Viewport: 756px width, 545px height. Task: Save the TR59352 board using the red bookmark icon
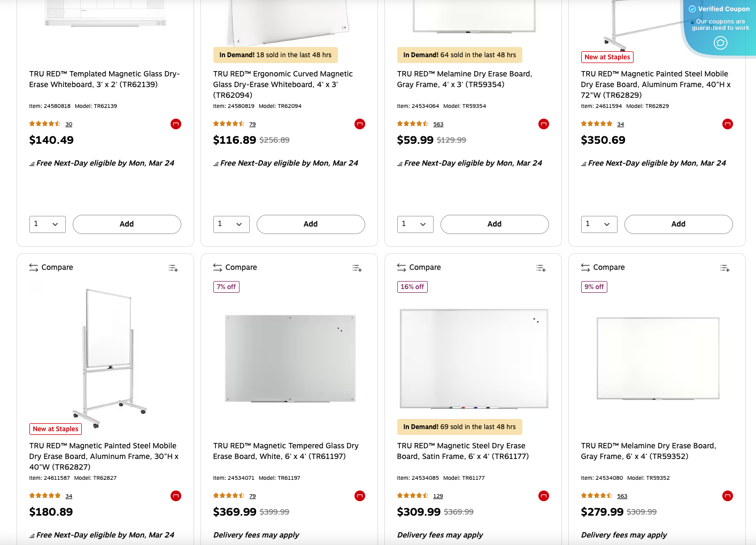[x=727, y=496]
